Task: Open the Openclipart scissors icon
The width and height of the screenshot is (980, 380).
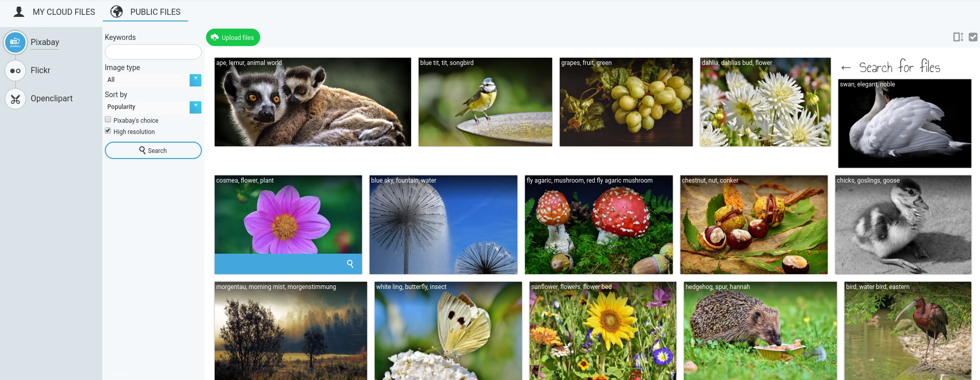Action: [x=15, y=99]
